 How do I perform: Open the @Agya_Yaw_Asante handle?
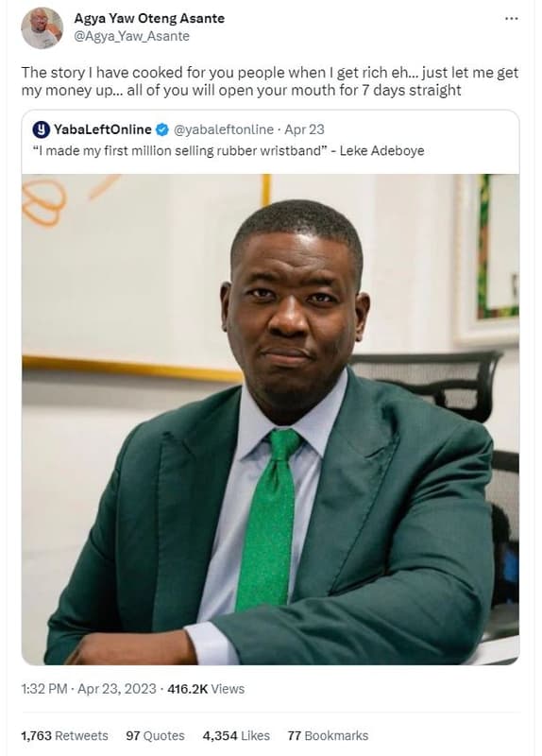tap(131, 36)
